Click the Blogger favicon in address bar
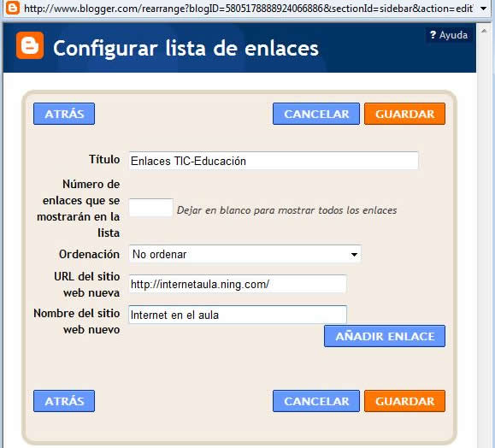The width and height of the screenshot is (495, 448). click(x=13, y=8)
